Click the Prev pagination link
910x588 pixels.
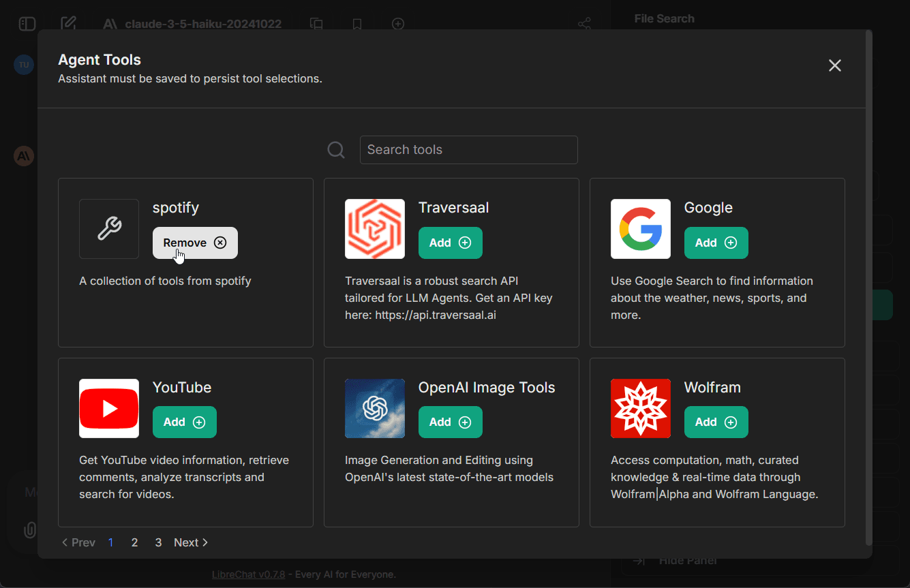(x=78, y=542)
